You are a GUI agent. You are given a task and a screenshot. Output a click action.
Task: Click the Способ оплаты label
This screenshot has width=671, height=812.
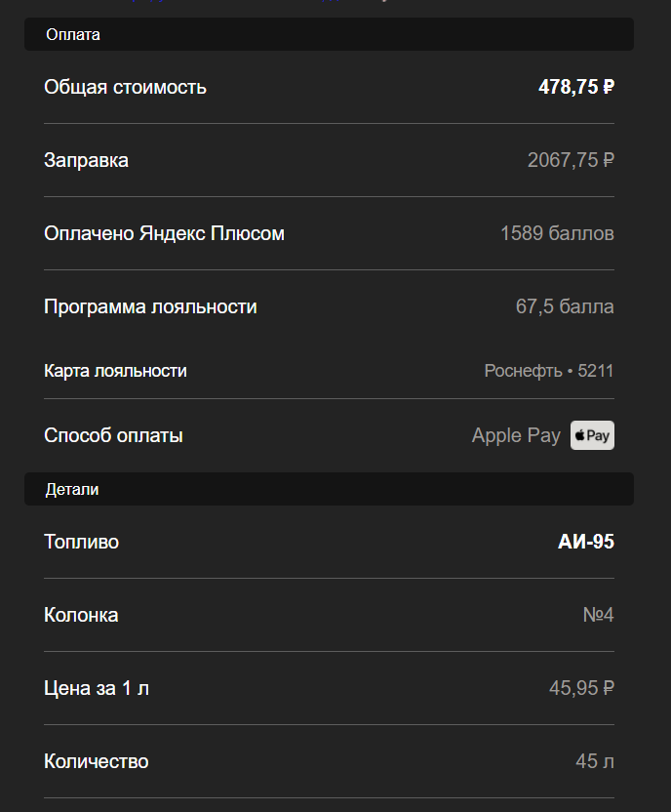click(113, 435)
